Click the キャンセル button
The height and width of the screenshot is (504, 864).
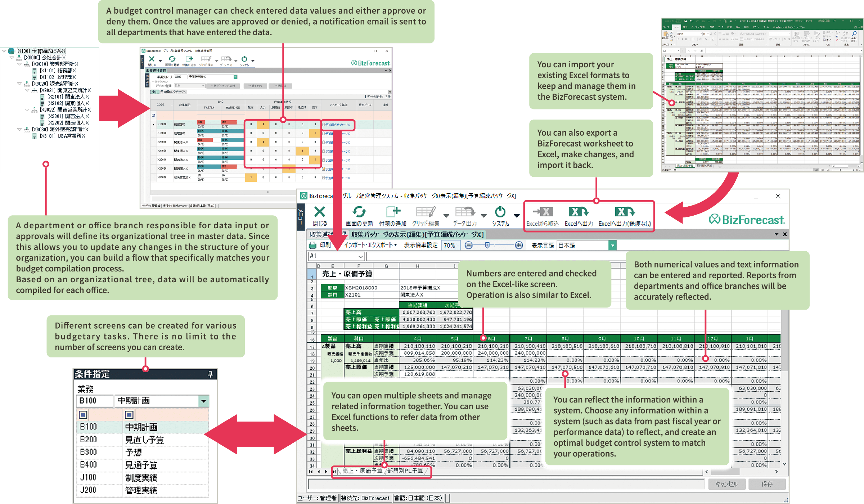tap(726, 484)
